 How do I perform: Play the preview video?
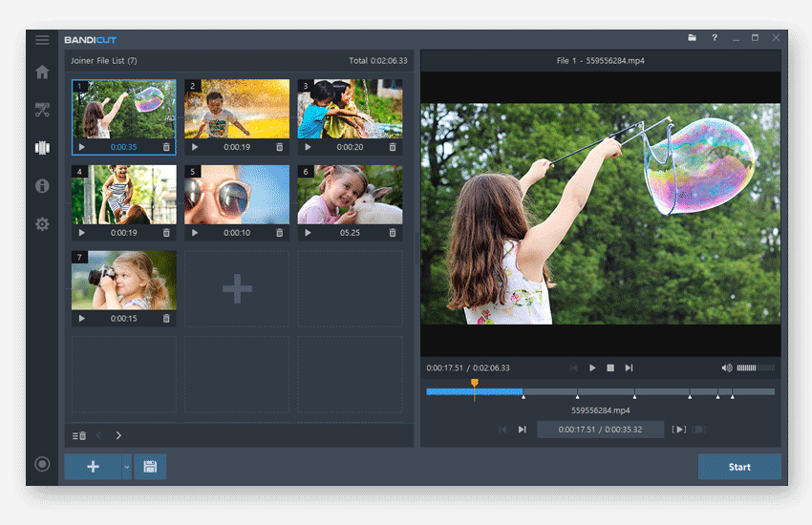592,367
